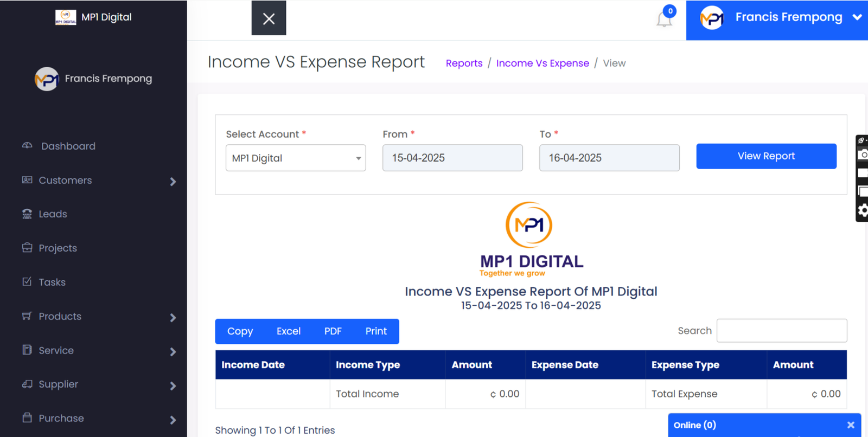Click the Copy export button

(x=240, y=331)
